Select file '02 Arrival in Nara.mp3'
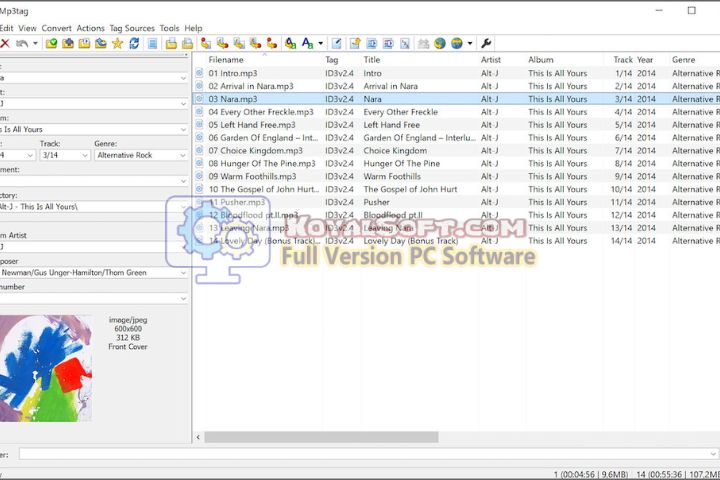Viewport: 720px width, 480px height. point(251,86)
